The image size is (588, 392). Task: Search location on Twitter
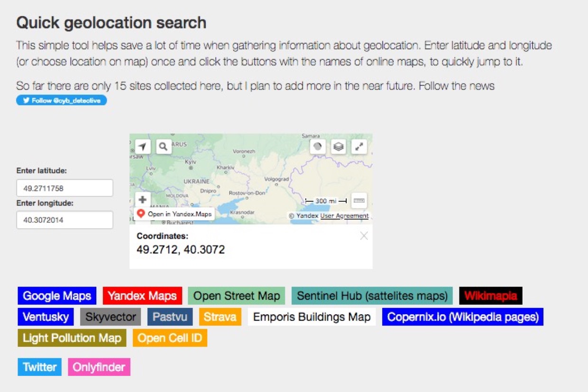(40, 367)
